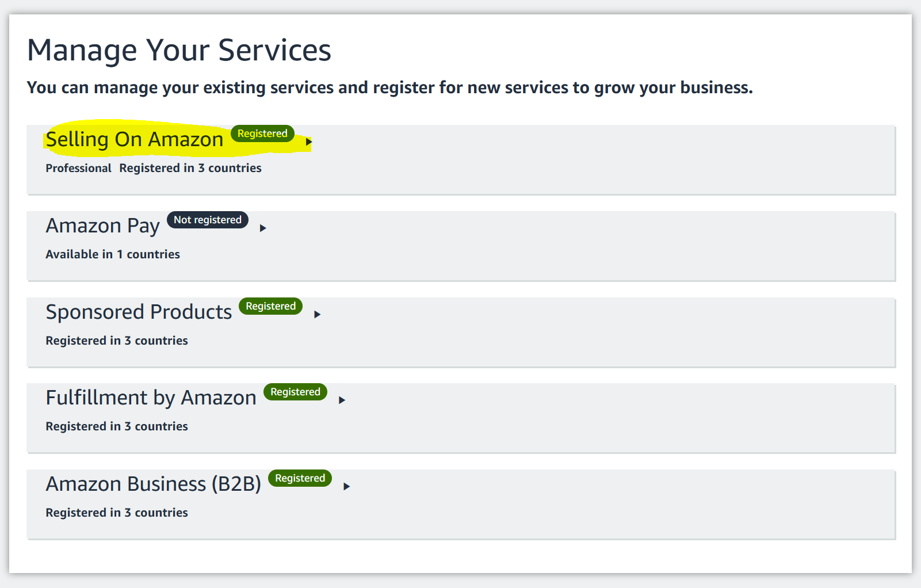
Task: Open the Selling On Amazon service
Action: coord(135,139)
